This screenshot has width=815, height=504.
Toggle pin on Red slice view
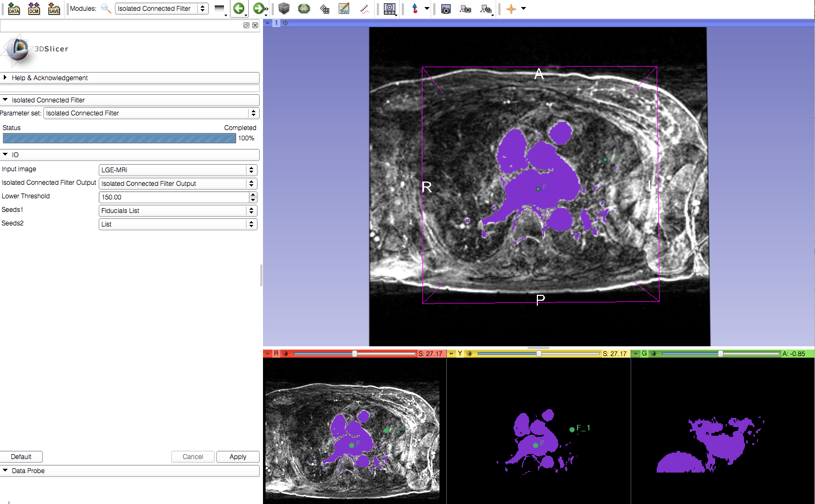pos(267,353)
